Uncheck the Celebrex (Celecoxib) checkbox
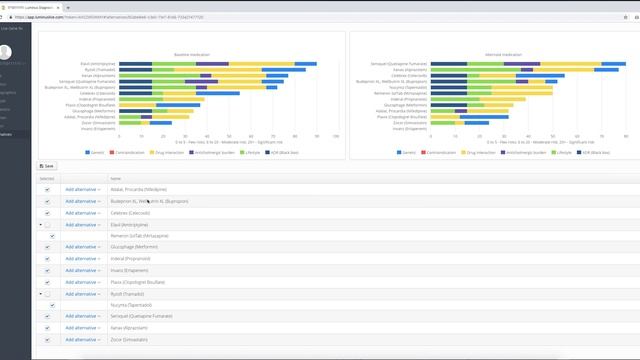This screenshot has width=640, height=360. point(47,213)
